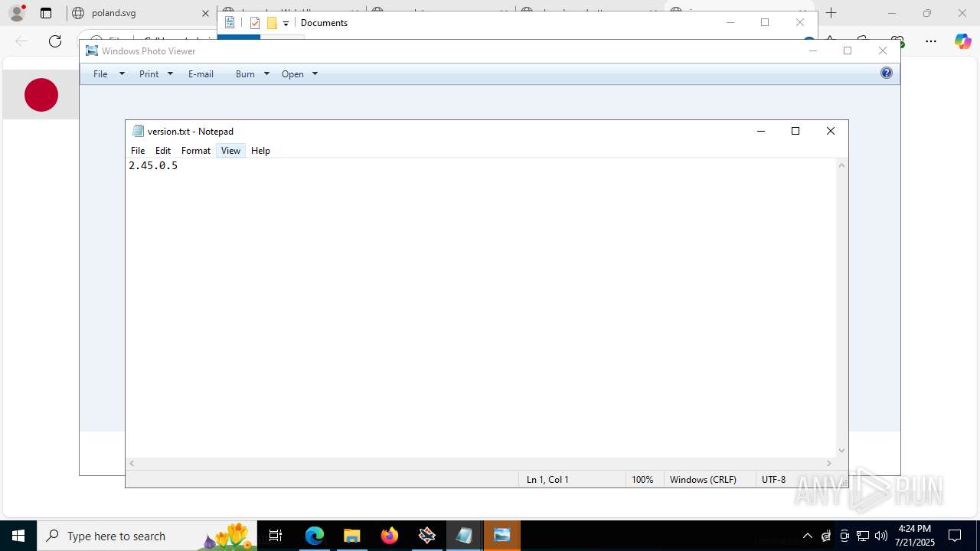Expand Documents quick access toolbar dropdown arrow
Viewport: 980px width, 551px height.
pyautogui.click(x=286, y=24)
